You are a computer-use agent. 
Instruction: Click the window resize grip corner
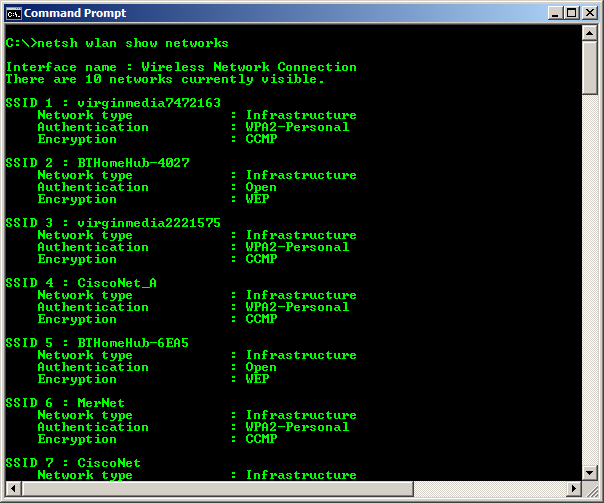591,490
